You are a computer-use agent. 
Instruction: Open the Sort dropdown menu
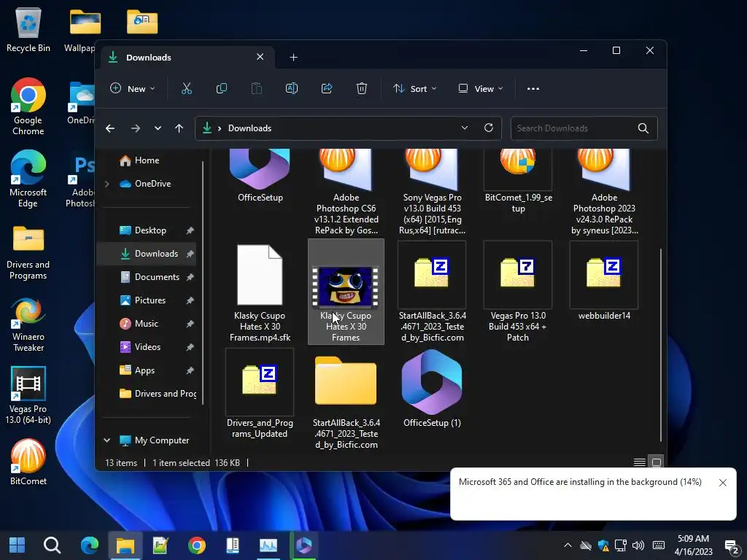point(414,88)
